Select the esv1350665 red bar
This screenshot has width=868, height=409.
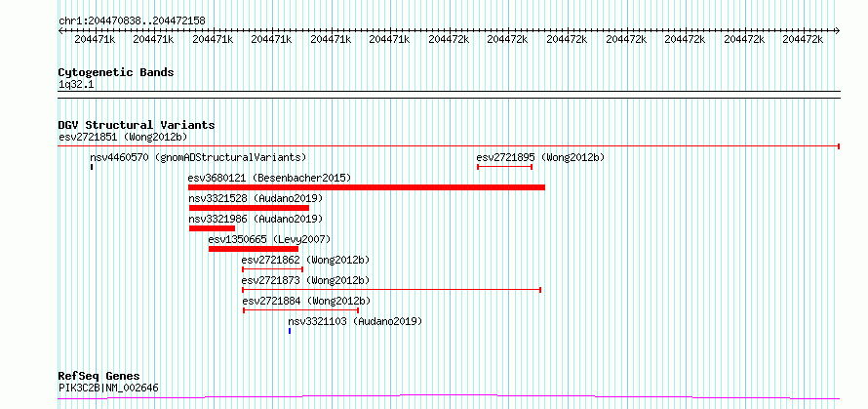pyautogui.click(x=254, y=249)
